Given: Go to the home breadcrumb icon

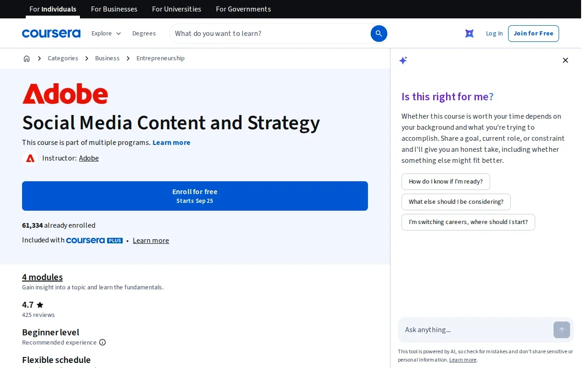Looking at the screenshot, I should pos(27,58).
